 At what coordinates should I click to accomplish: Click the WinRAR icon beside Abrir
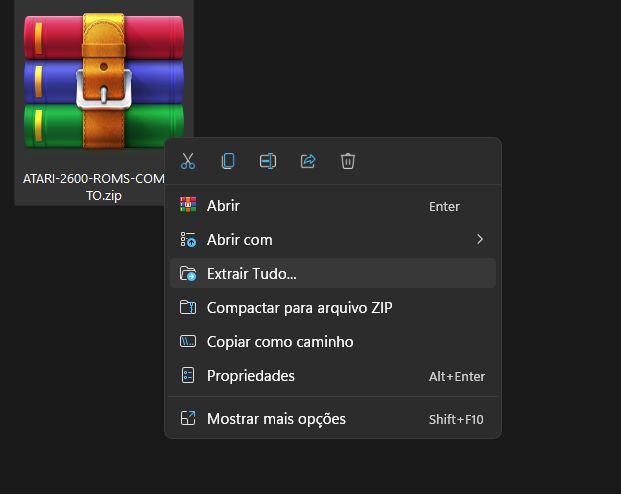pos(188,205)
